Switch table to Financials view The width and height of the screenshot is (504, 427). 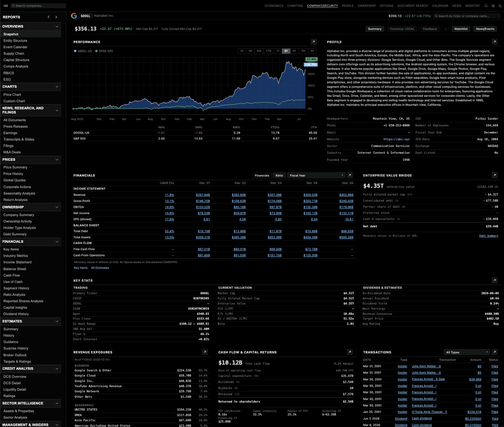pos(262,175)
